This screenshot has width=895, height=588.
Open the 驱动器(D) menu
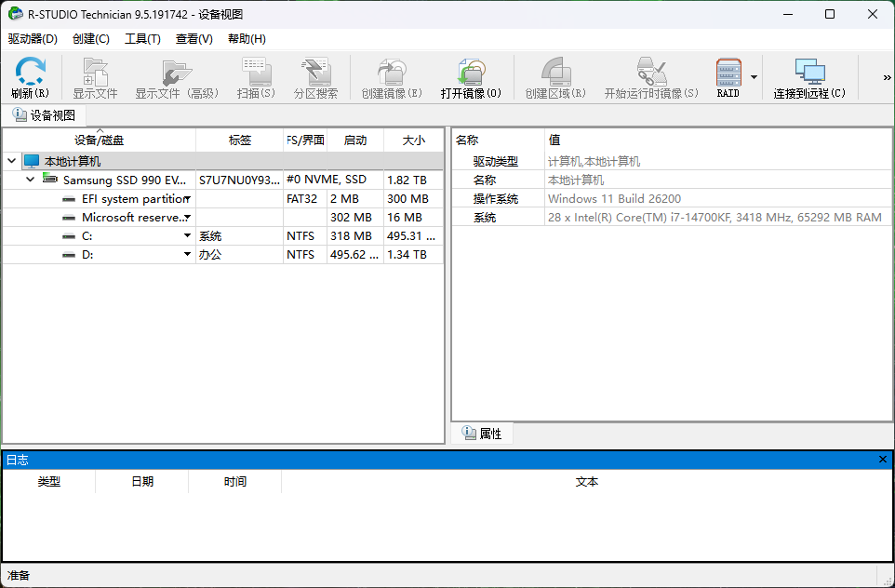(x=33, y=39)
